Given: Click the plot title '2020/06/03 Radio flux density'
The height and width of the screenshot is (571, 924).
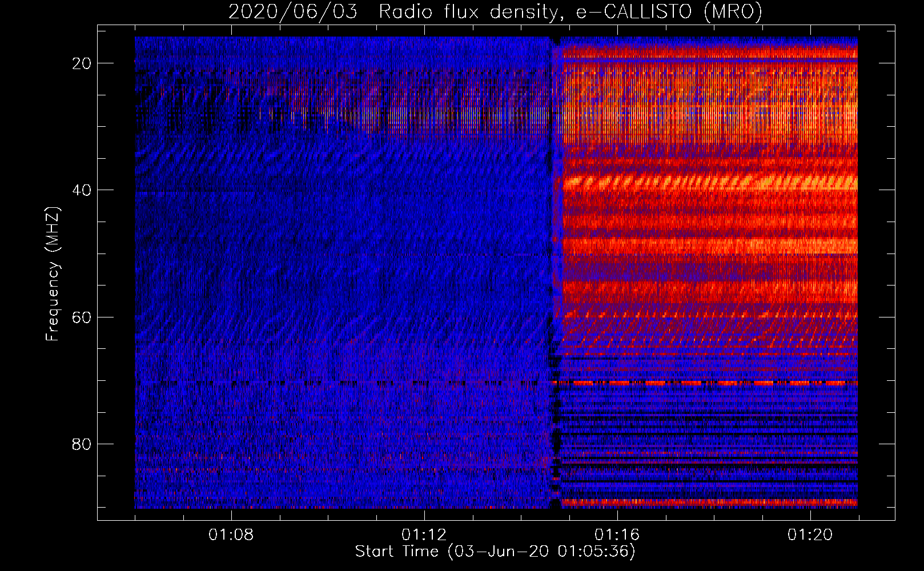Looking at the screenshot, I should click(496, 11).
